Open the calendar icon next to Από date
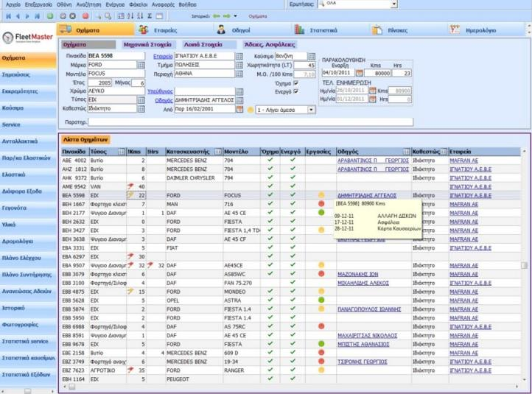 click(x=239, y=109)
